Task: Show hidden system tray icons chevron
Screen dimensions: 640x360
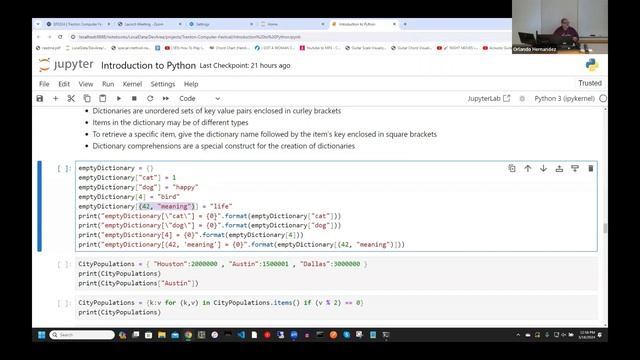Action: tap(518, 335)
